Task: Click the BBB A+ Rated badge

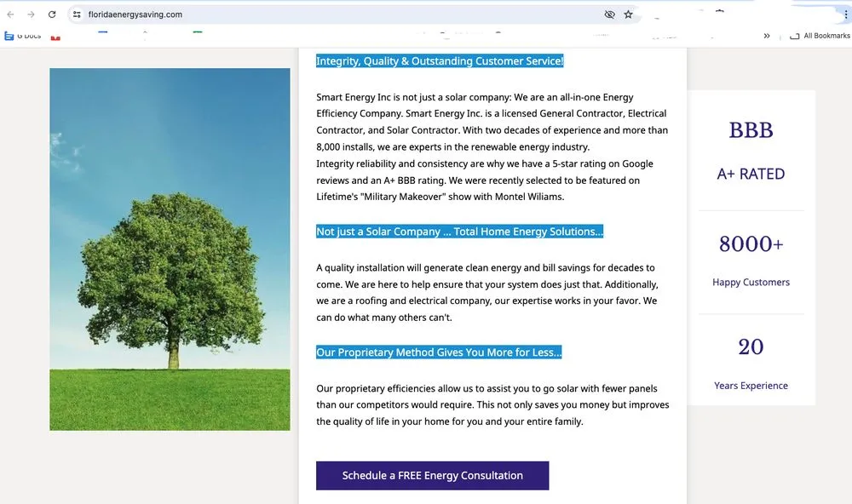Action: coord(751,152)
